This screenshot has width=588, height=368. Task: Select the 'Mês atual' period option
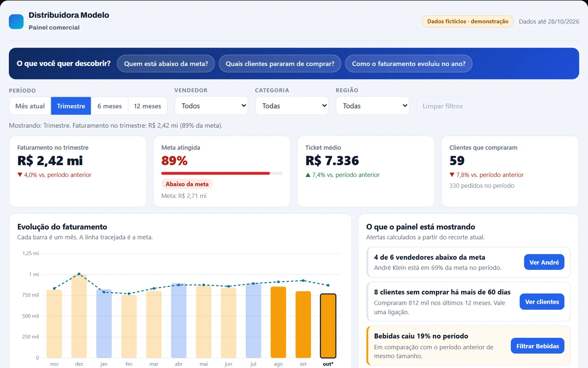30,106
